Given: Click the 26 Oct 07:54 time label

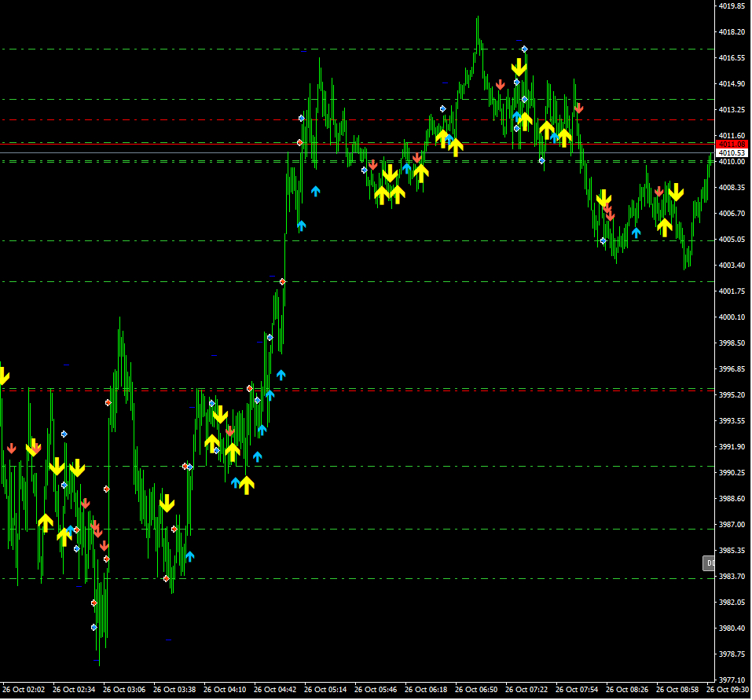Looking at the screenshot, I should (x=577, y=690).
